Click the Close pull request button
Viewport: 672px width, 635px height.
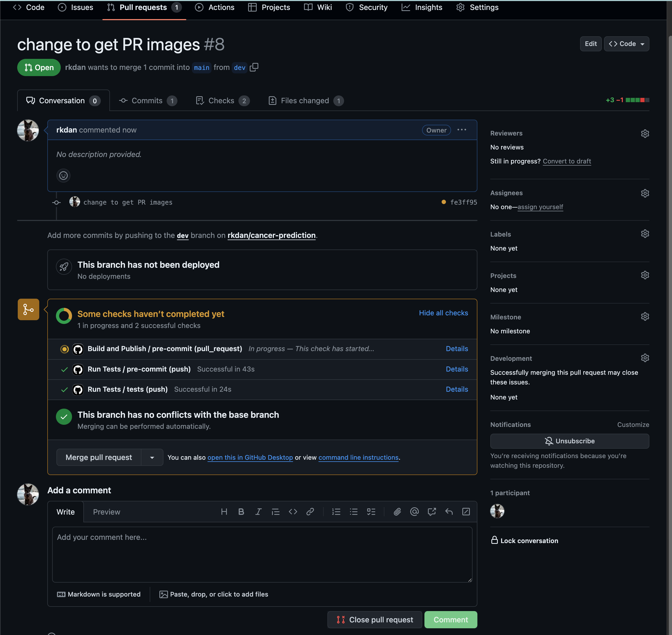pyautogui.click(x=375, y=620)
